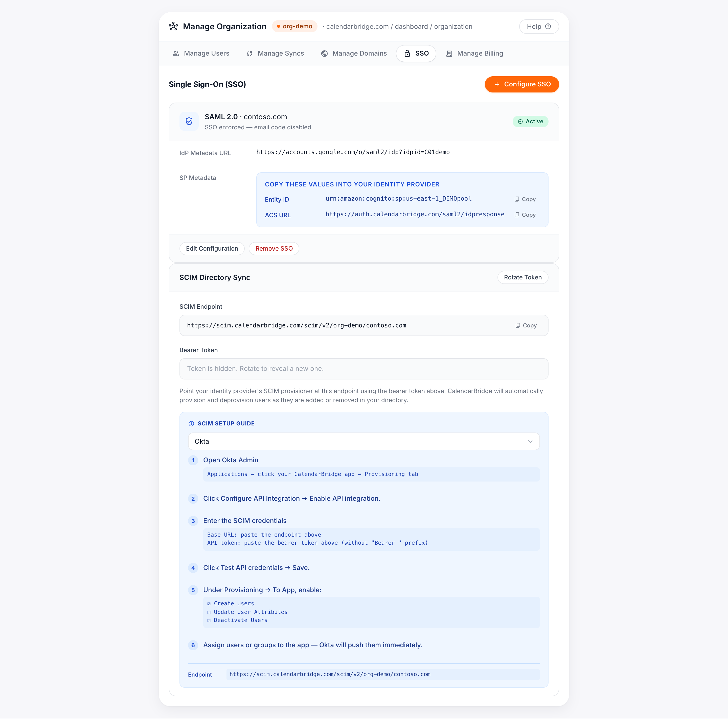Click the Help question mark icon
Screen dimensions: 728x719
click(548, 26)
